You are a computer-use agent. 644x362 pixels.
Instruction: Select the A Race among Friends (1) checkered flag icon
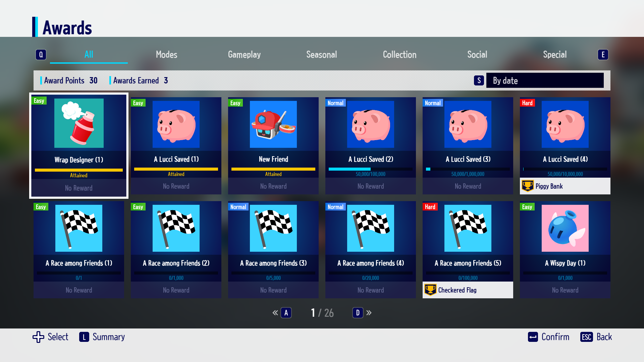[x=79, y=228]
